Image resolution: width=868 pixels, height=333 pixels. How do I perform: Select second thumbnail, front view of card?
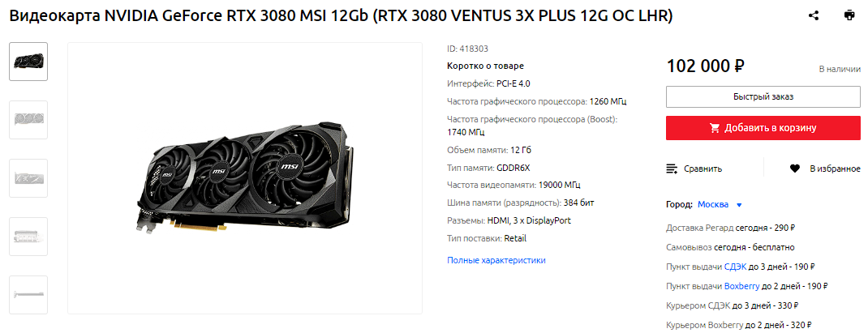click(28, 119)
